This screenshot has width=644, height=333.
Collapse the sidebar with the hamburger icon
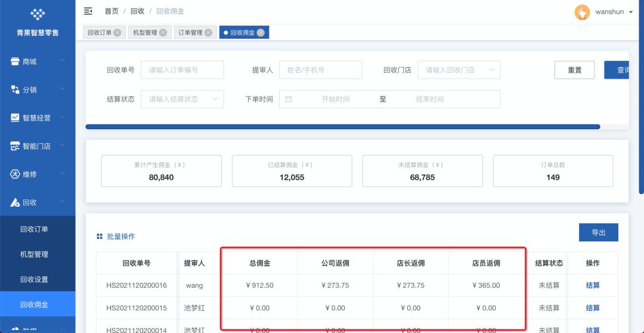88,11
